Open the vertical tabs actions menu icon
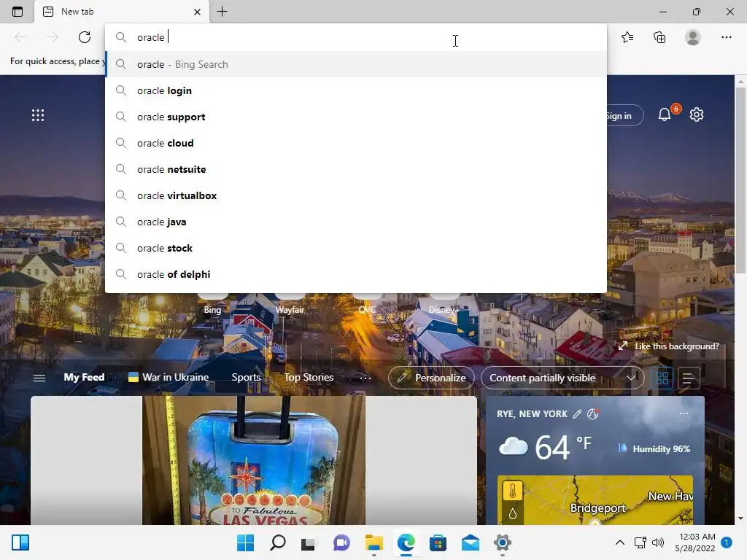This screenshot has height=560, width=747. pos(18,12)
